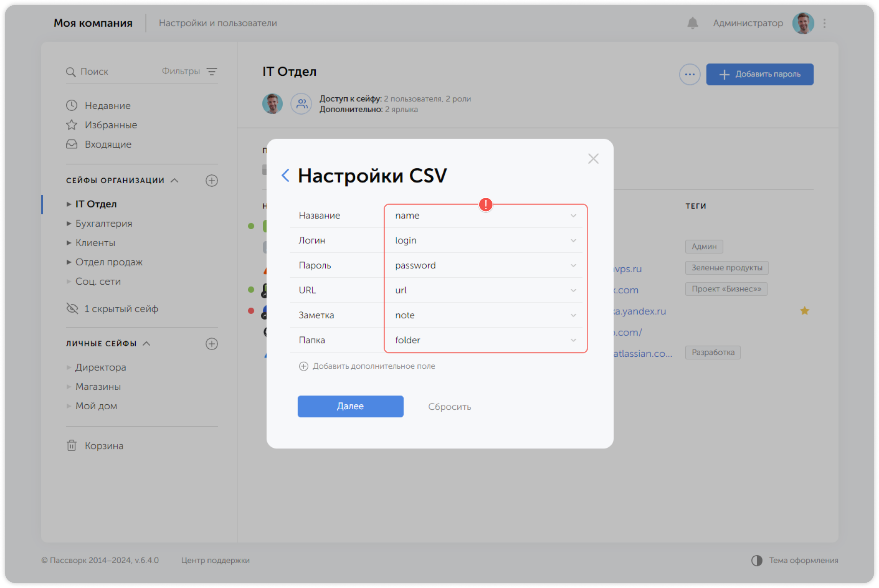Image resolution: width=879 pixels, height=588 pixels.
Task: Collapse the СЕЙФЫ ОРГАНИЗАЦИИ section
Action: click(x=174, y=180)
